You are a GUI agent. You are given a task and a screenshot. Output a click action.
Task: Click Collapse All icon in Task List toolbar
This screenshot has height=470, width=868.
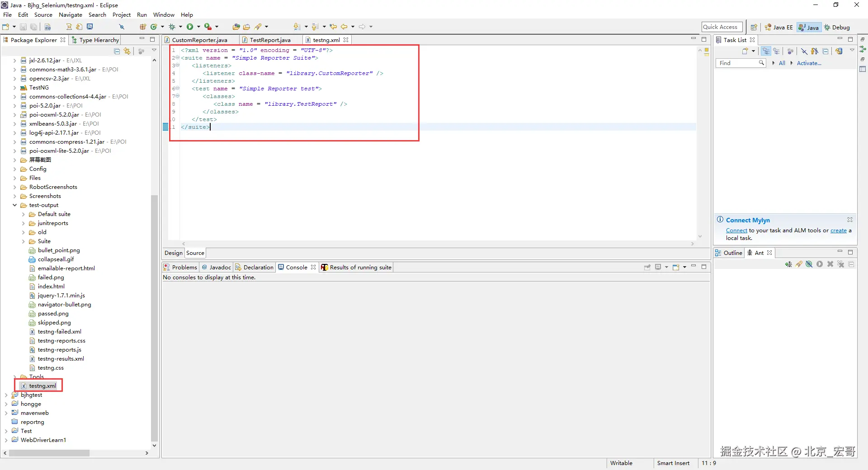point(826,51)
